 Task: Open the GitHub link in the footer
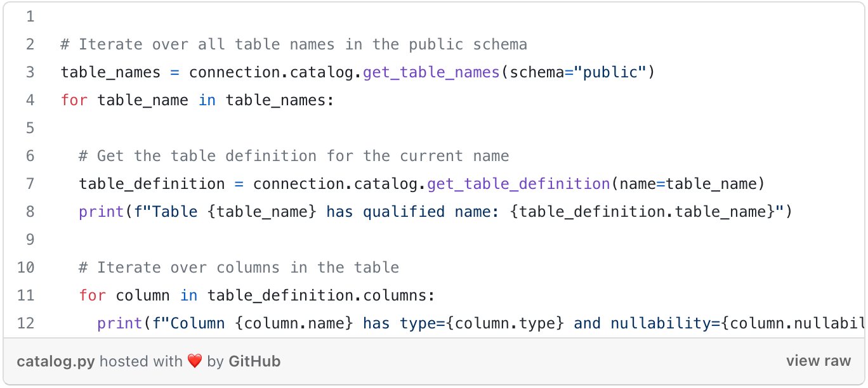(x=254, y=361)
